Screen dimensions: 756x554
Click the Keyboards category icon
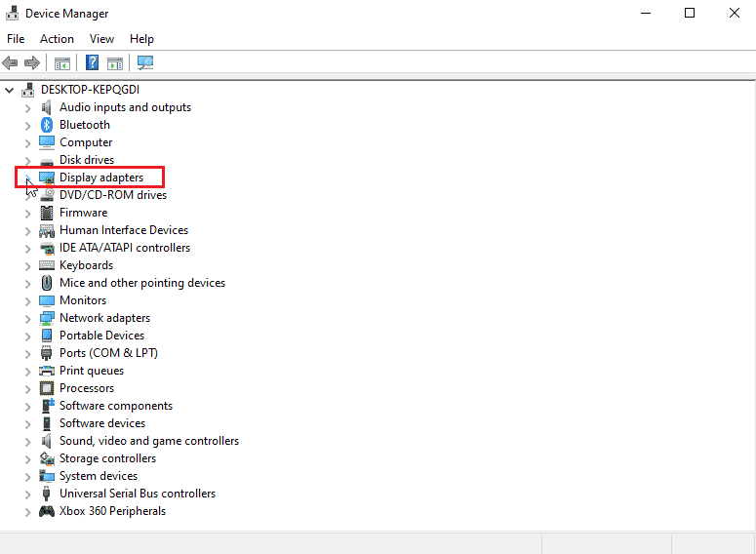point(47,265)
